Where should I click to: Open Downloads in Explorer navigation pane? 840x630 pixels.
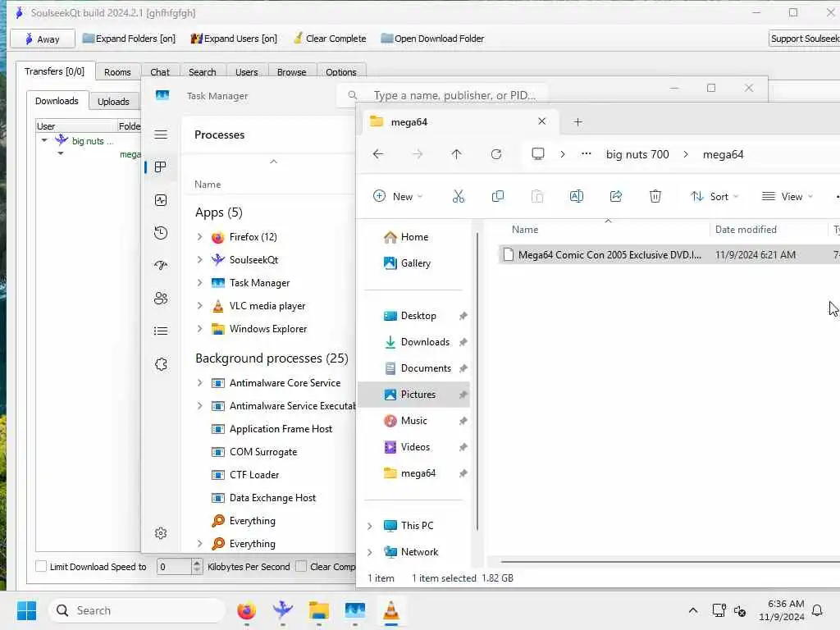(425, 342)
